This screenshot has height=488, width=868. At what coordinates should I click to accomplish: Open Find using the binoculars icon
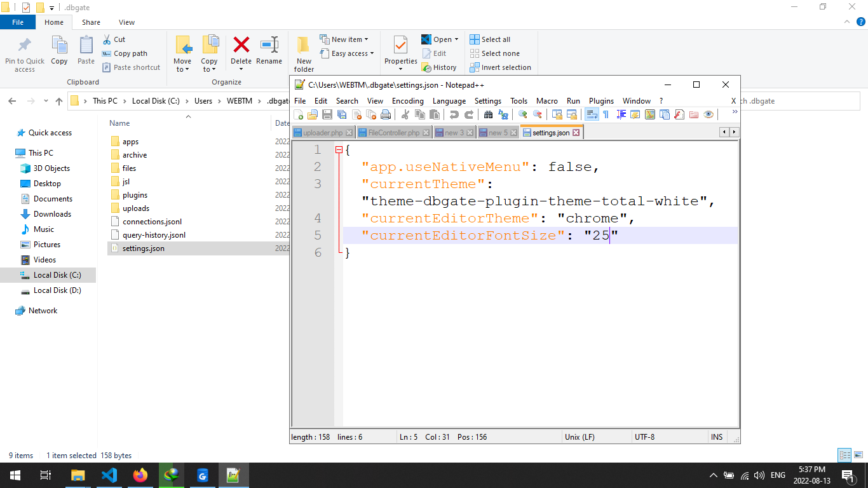point(488,114)
